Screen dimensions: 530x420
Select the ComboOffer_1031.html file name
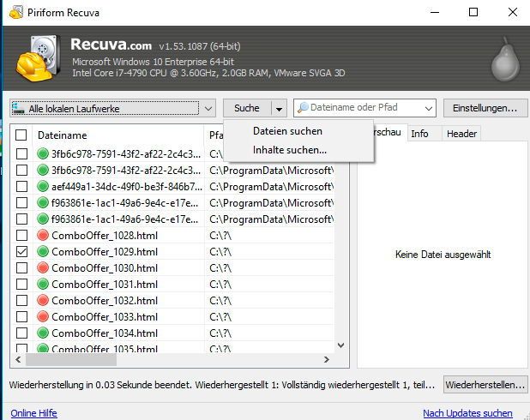pos(105,285)
